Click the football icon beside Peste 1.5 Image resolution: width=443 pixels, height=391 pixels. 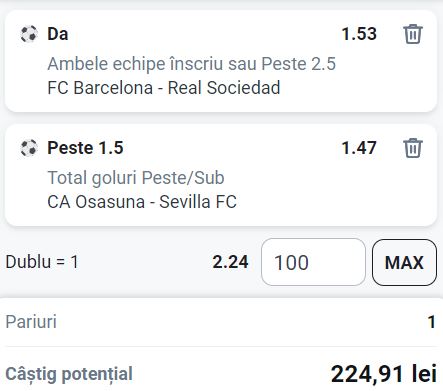pos(29,148)
